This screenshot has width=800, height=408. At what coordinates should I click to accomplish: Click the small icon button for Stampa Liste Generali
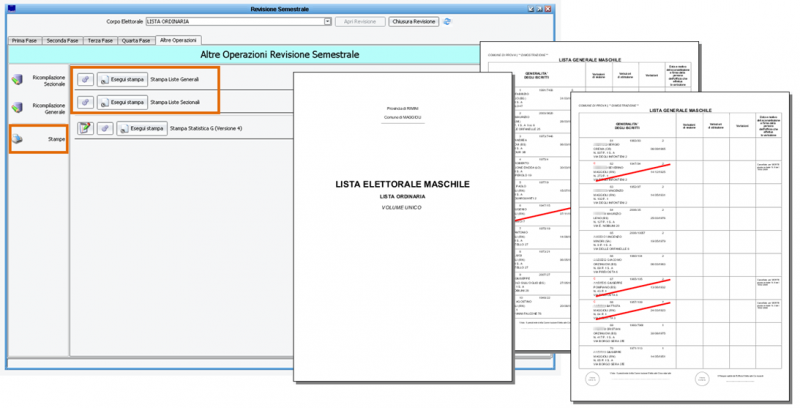click(86, 78)
